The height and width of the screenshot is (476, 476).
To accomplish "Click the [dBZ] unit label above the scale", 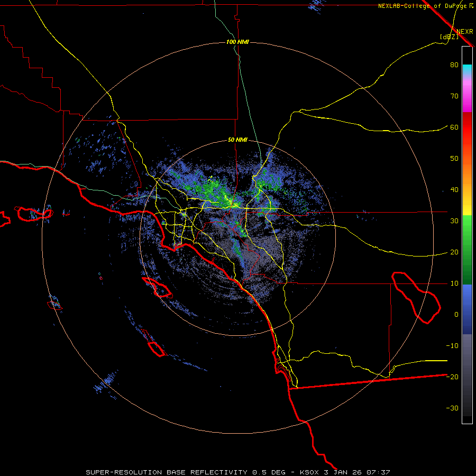I will pos(449,36).
